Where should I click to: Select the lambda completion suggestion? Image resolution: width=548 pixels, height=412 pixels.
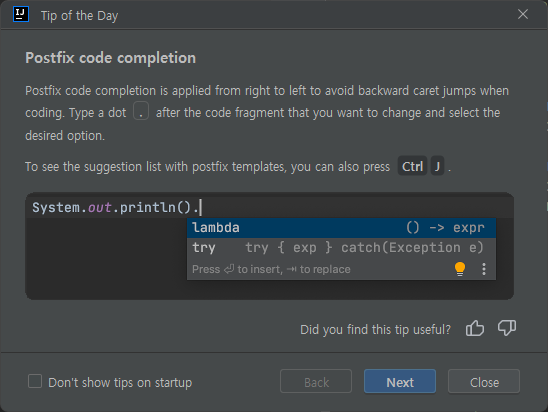341,228
